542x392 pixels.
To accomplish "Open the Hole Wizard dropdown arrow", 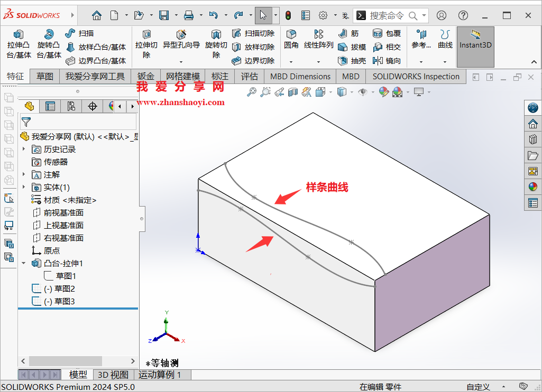I will [181, 62].
